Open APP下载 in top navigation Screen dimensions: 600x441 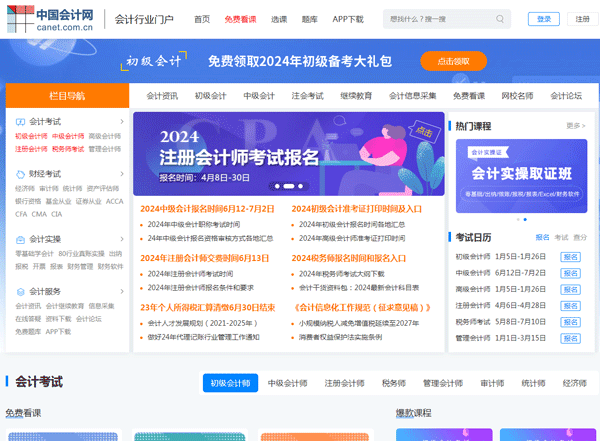click(x=348, y=19)
